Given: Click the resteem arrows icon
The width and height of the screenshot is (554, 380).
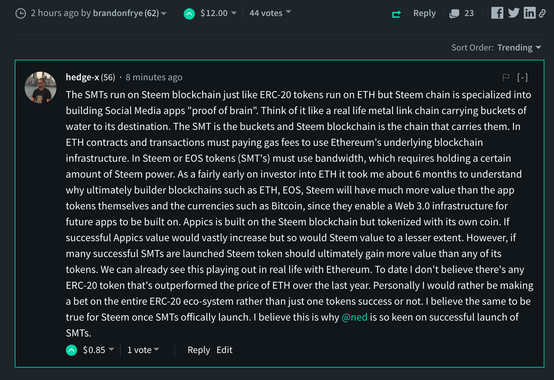Looking at the screenshot, I should pyautogui.click(x=396, y=14).
